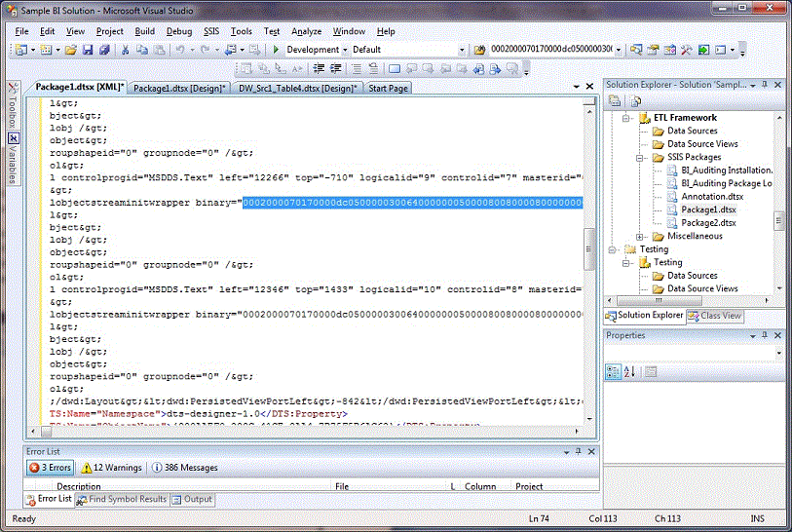Switch to the Start Page tab
Viewport: 792px width, 532px height.
click(x=388, y=88)
